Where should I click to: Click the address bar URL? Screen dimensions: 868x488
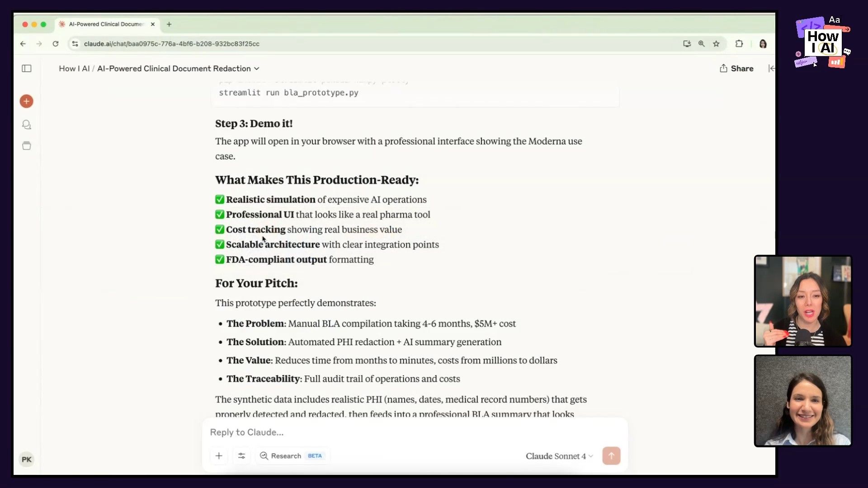coord(171,44)
